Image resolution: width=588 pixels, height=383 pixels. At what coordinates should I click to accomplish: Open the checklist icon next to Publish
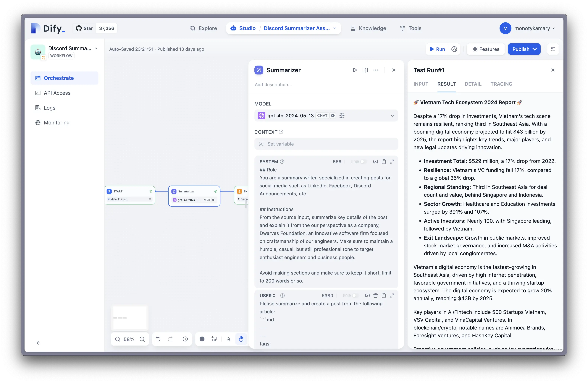(553, 49)
